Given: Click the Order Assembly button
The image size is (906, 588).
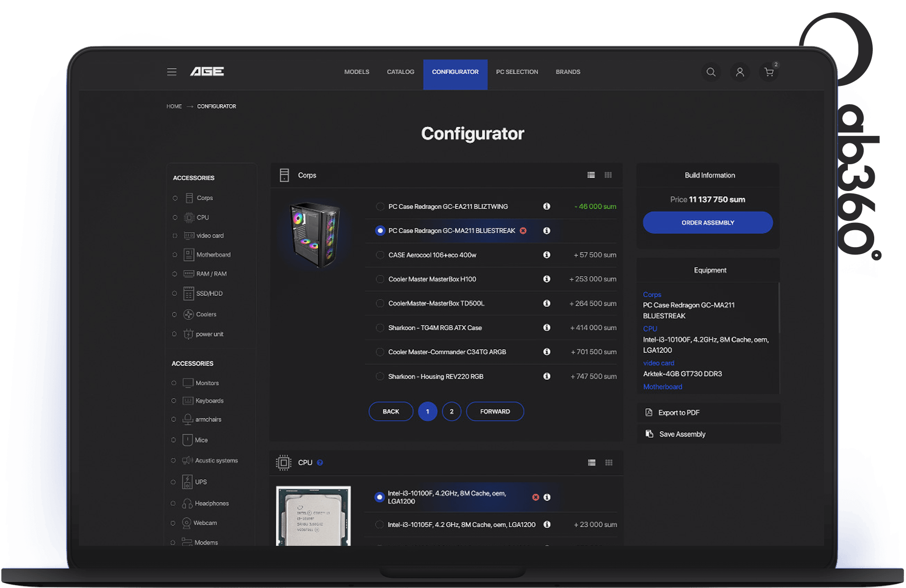Looking at the screenshot, I should point(707,223).
